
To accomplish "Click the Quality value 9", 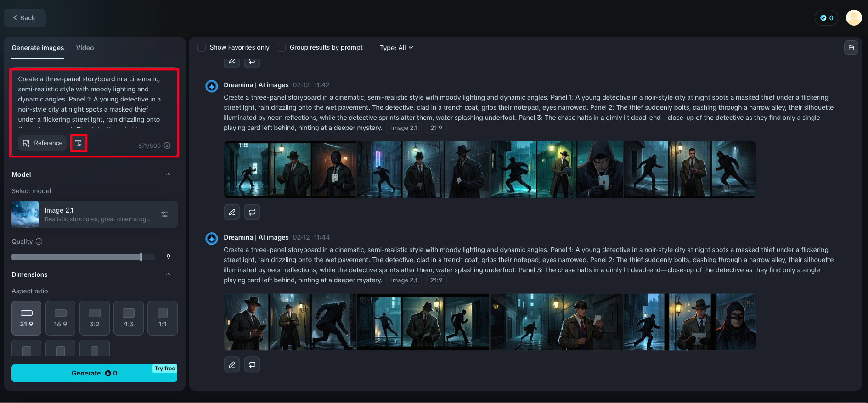I will (169, 257).
